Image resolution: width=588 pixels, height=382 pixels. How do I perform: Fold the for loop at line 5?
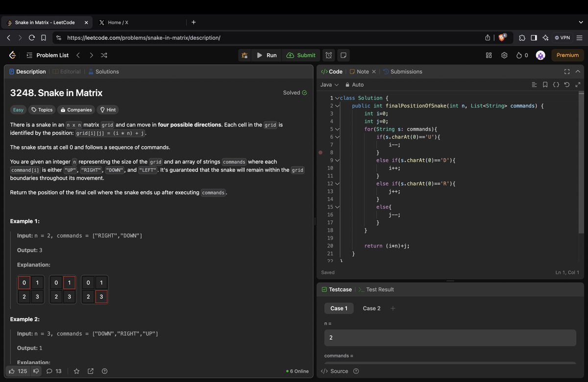[x=337, y=129]
